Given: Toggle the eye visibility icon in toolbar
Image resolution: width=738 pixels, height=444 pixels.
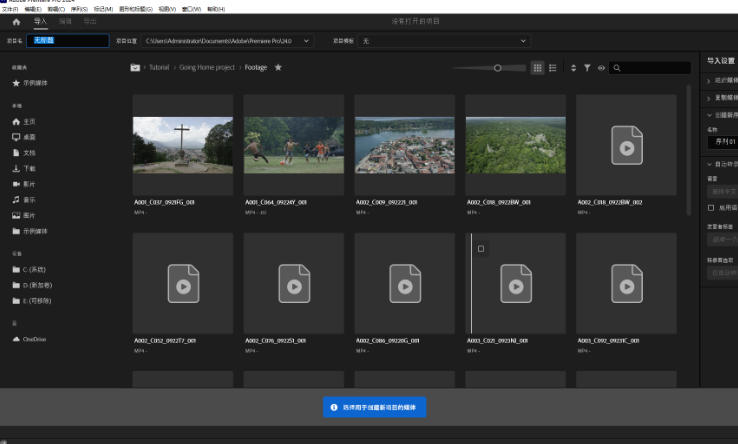Looking at the screenshot, I should [601, 68].
